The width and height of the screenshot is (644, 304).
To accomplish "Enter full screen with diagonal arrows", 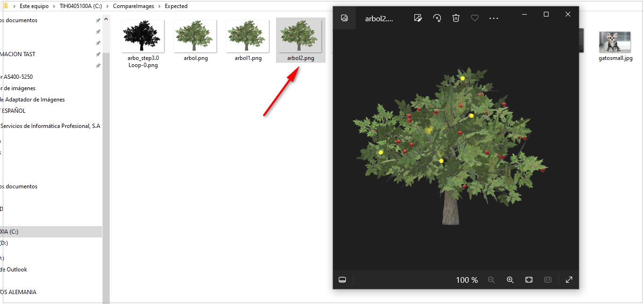I will 569,279.
